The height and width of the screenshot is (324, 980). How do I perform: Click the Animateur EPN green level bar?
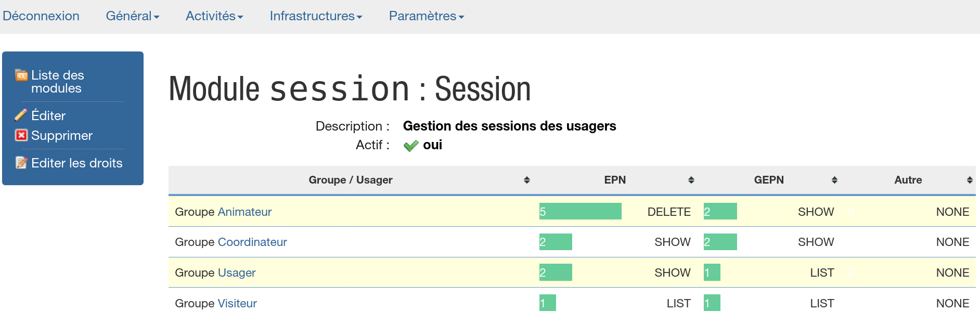click(580, 211)
